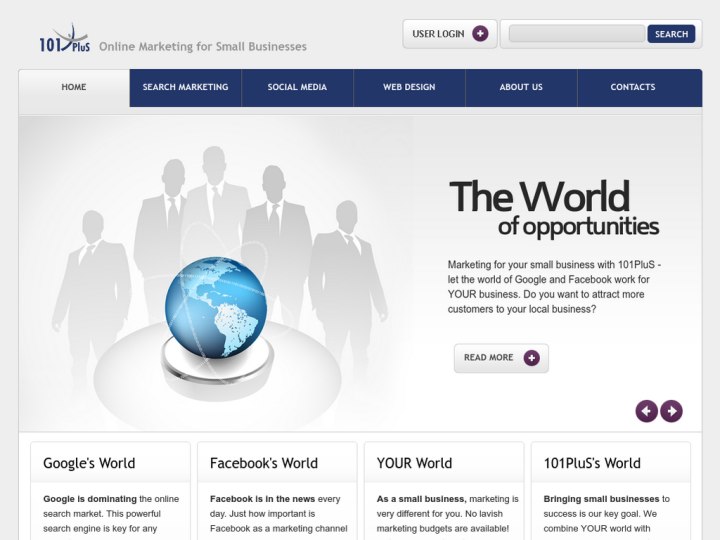The image size is (720, 540).
Task: Click the blue globe image
Action: point(215,307)
